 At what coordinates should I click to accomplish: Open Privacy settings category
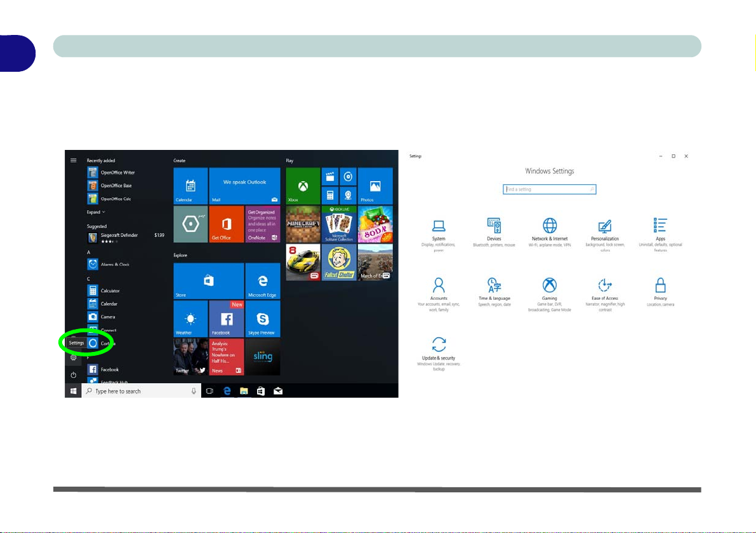tap(660, 292)
